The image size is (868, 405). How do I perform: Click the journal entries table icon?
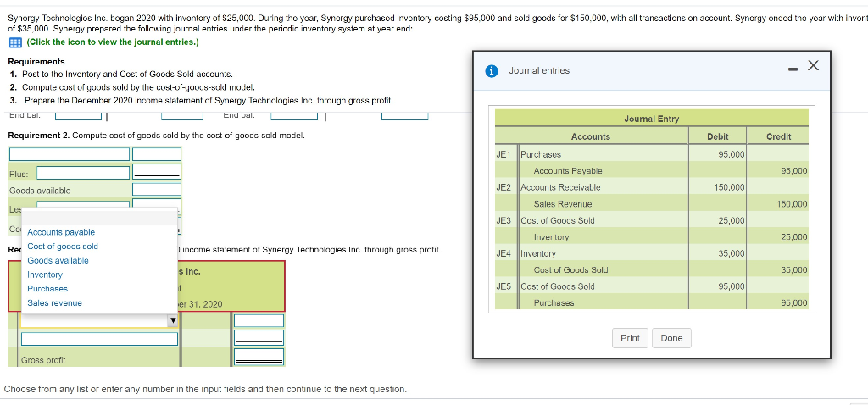coord(14,42)
